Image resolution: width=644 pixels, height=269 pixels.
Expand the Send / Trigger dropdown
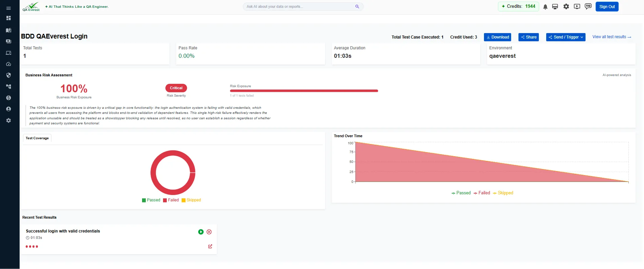566,37
